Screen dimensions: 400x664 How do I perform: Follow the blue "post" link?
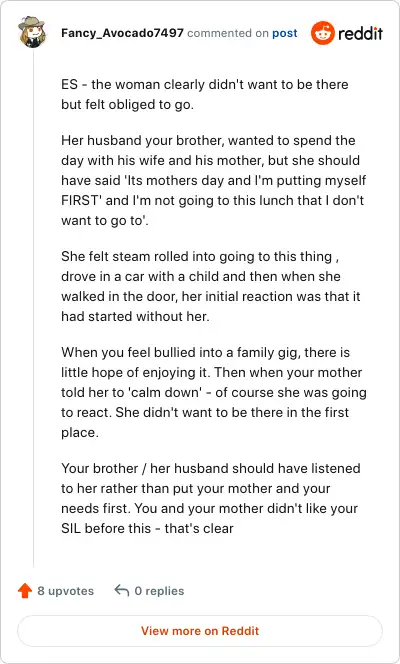(284, 33)
